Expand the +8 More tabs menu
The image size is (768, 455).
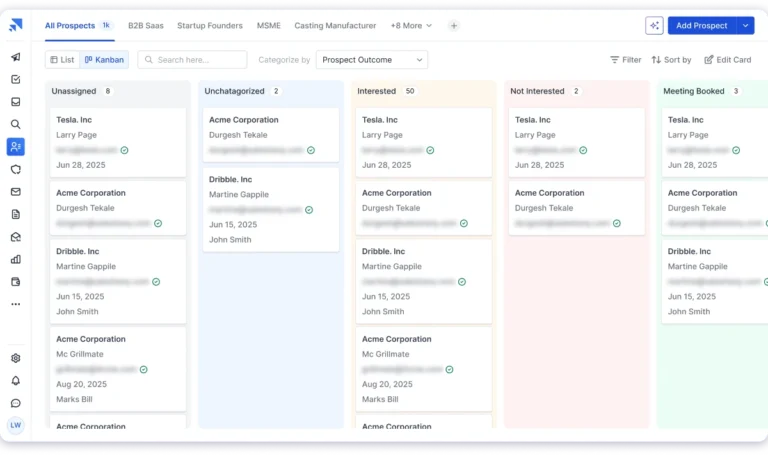tap(411, 25)
